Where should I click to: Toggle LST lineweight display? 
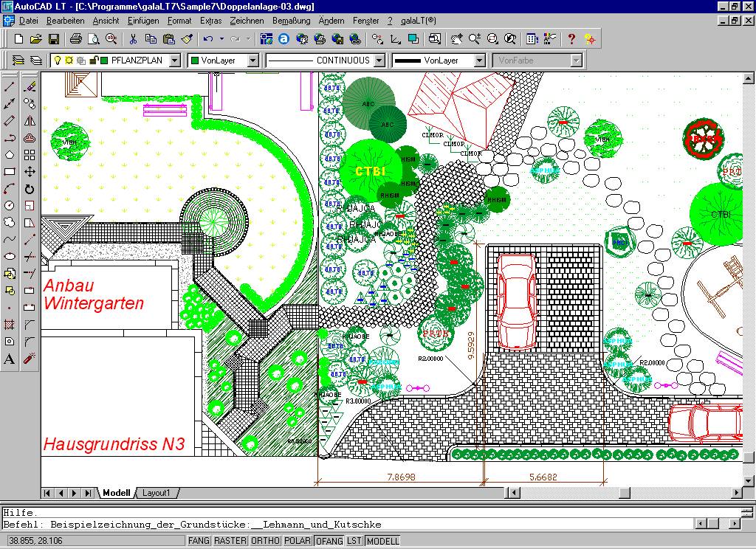(x=354, y=541)
